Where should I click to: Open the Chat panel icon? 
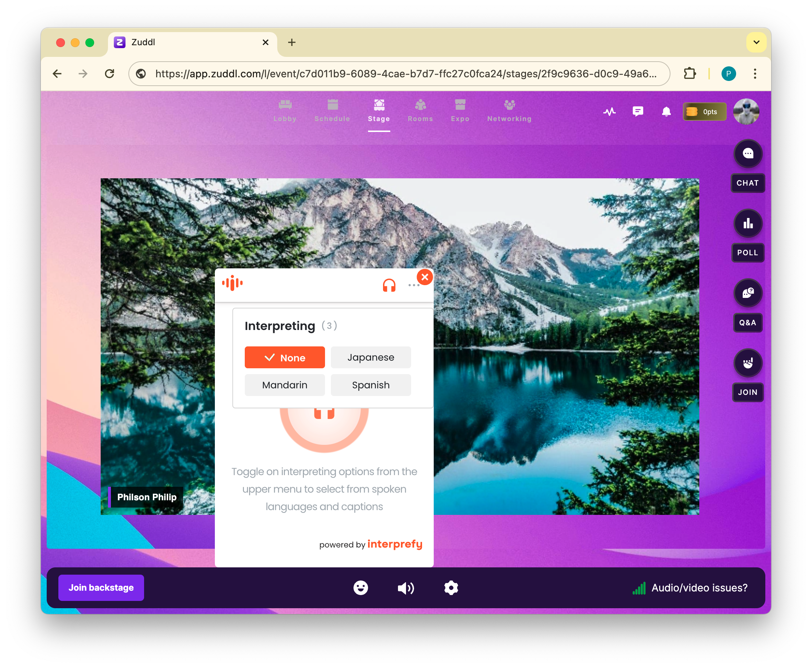pos(747,154)
